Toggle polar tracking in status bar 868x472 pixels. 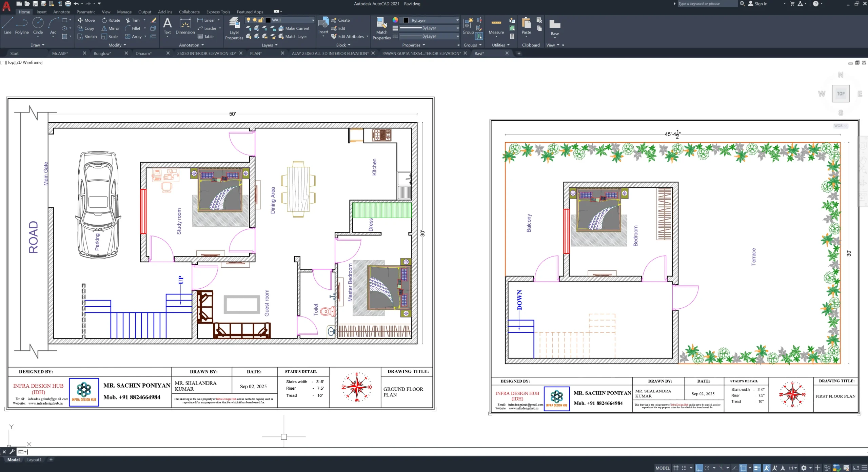(707, 468)
